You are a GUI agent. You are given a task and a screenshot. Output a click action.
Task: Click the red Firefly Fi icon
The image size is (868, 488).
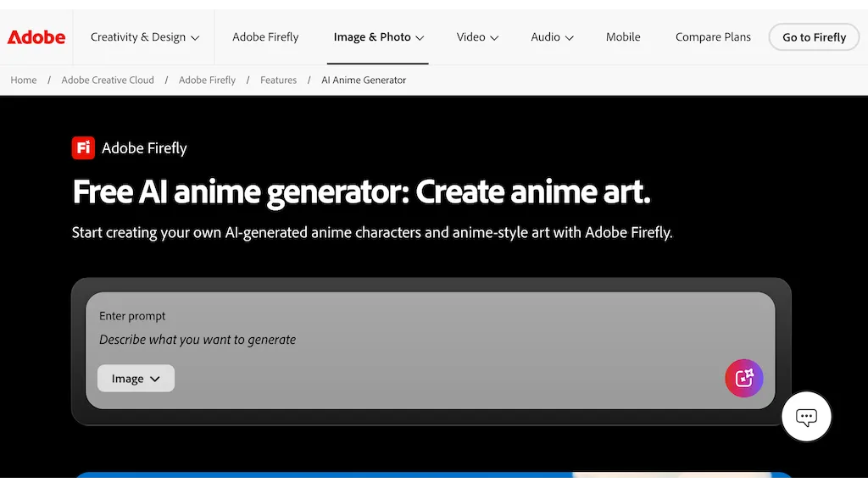click(x=83, y=147)
